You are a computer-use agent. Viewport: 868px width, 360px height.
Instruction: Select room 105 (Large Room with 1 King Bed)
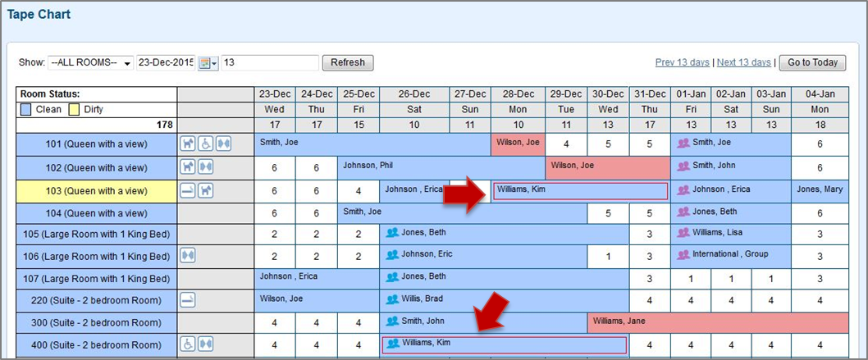pos(97,235)
